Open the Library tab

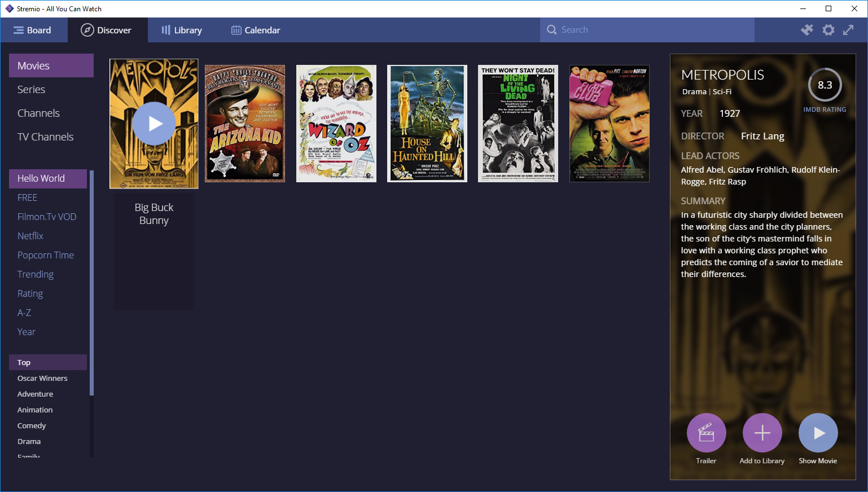[182, 30]
